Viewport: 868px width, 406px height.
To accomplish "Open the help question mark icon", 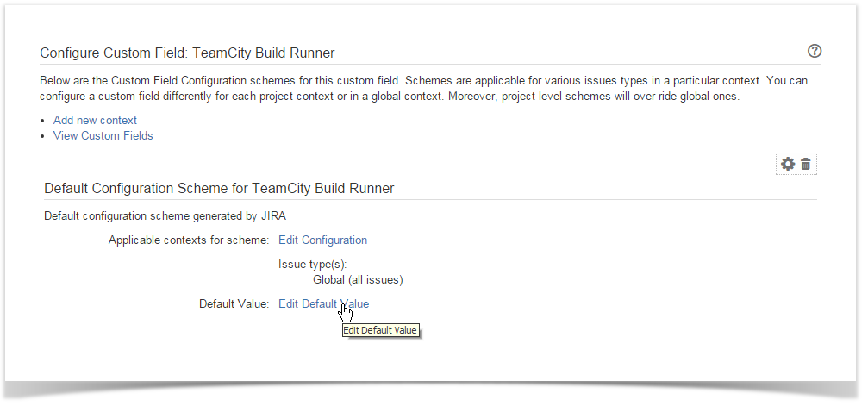I will pyautogui.click(x=814, y=52).
